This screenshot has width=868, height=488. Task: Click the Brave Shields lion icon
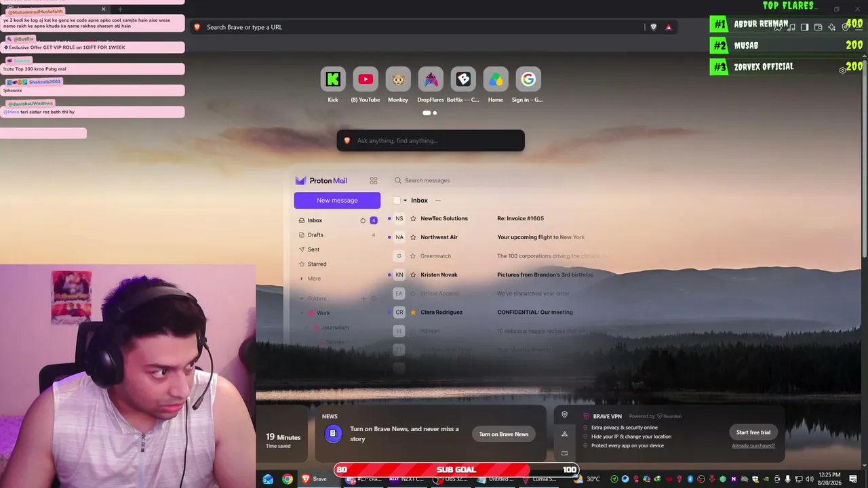click(x=654, y=27)
